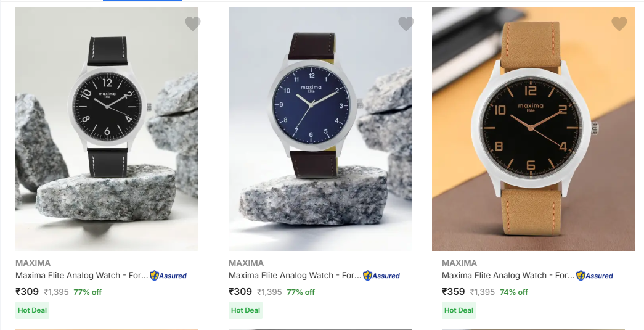Screen dimensions: 644x330
Task: Toggle wishlist heart on blue-dial watch
Action: 406,24
